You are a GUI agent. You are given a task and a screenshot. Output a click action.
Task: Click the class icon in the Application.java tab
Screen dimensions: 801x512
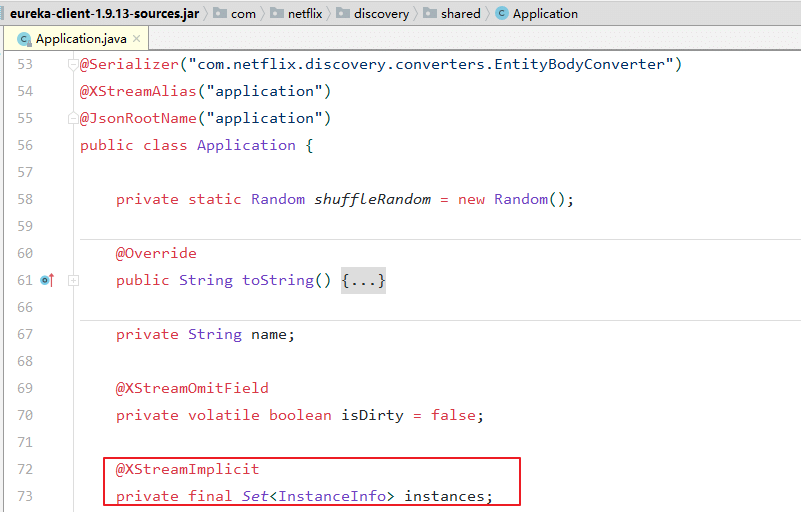[23, 39]
